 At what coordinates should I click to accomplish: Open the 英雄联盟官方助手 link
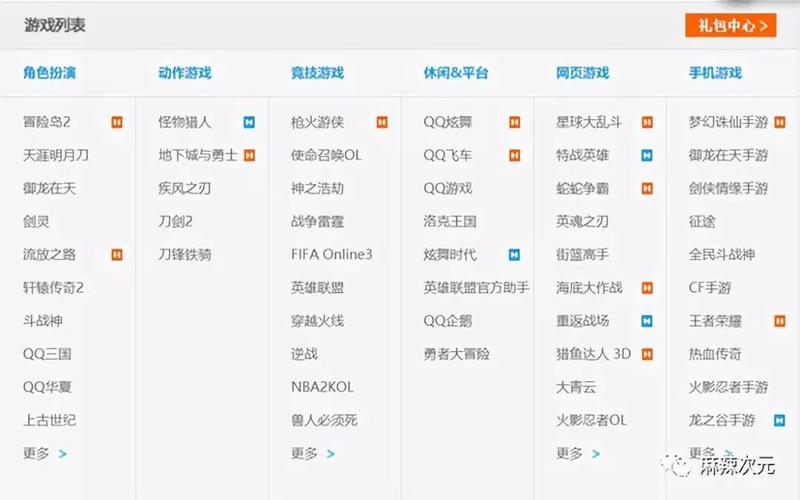477,288
